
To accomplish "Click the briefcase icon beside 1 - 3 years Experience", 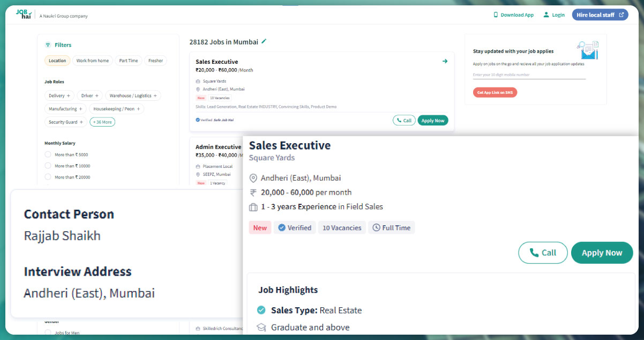I will coord(253,207).
